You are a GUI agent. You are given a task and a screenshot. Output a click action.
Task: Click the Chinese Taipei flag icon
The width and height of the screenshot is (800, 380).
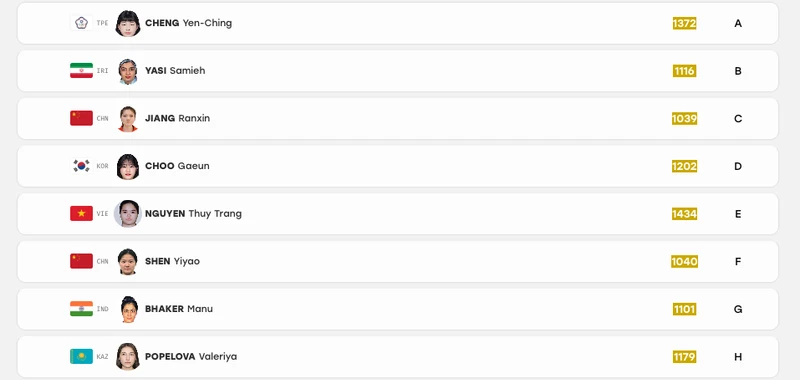pyautogui.click(x=82, y=23)
